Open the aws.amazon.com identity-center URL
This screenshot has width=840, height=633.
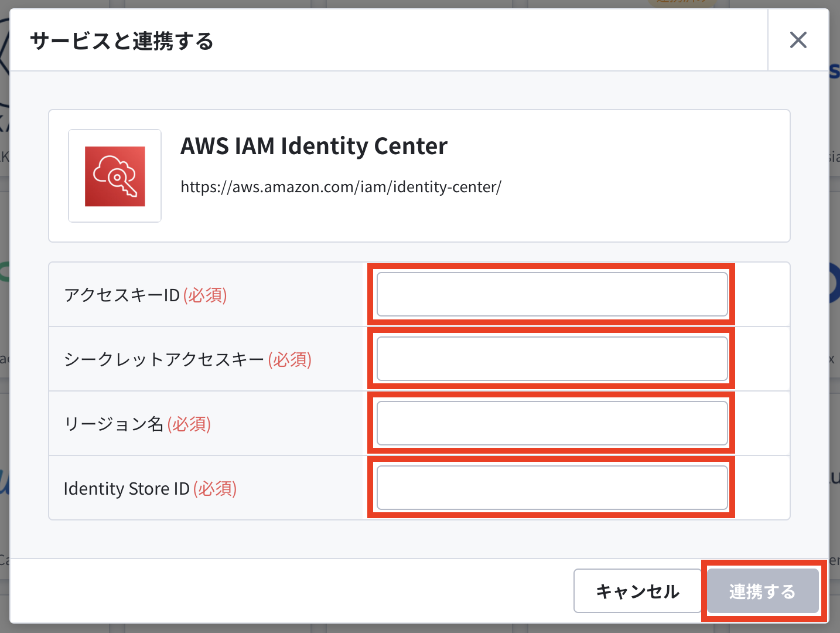341,187
